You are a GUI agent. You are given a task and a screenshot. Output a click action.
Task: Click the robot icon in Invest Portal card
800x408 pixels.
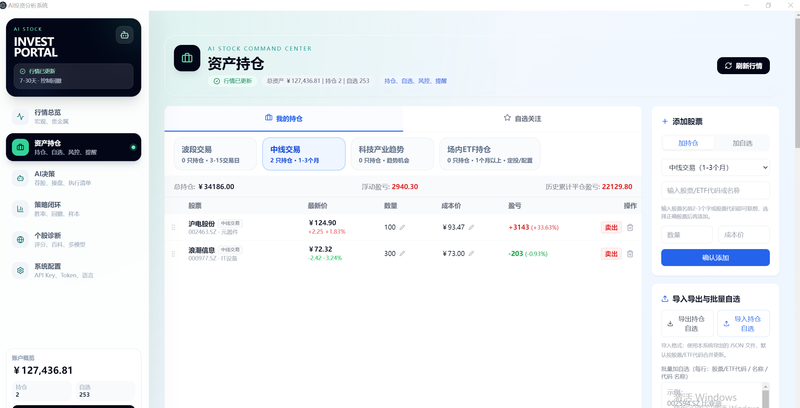tap(124, 35)
